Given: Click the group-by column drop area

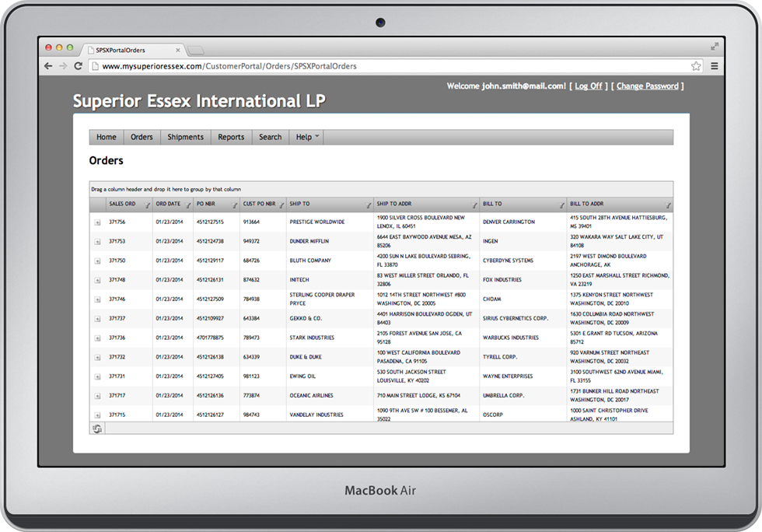Looking at the screenshot, I should [x=381, y=189].
